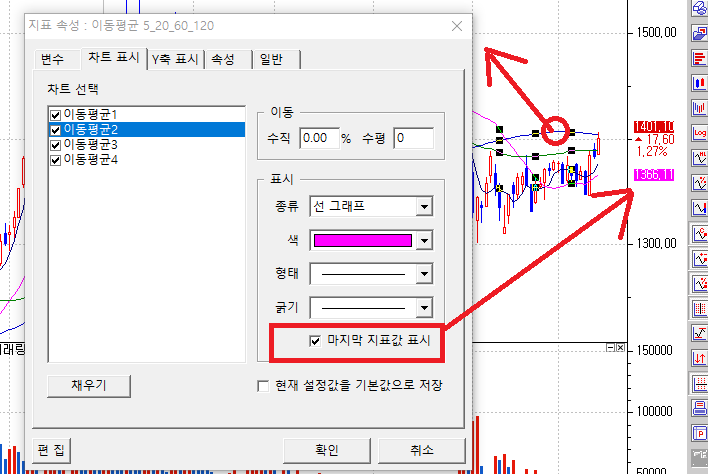Click the 수평 offset input field
The height and width of the screenshot is (474, 708).
pyautogui.click(x=412, y=138)
